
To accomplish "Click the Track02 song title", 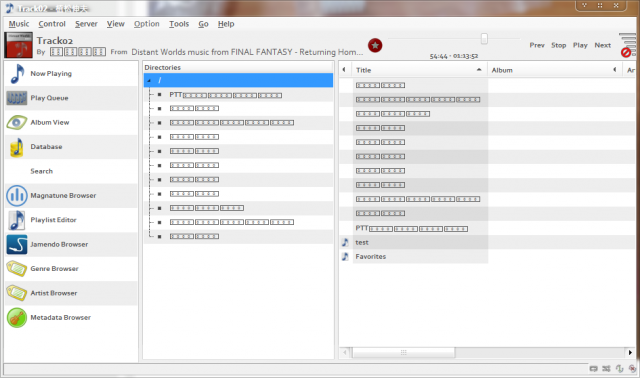I will pyautogui.click(x=55, y=41).
